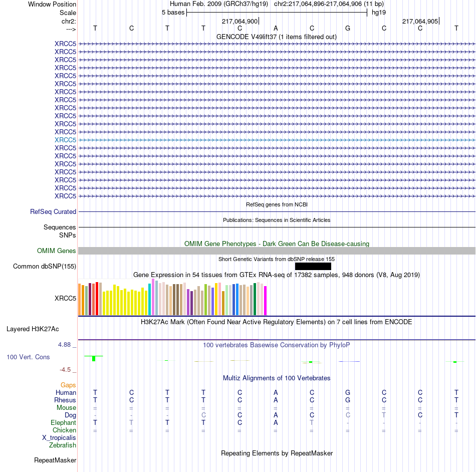Click the Zebrafish alignment row label
The width and height of the screenshot is (476, 472).
[x=63, y=445]
